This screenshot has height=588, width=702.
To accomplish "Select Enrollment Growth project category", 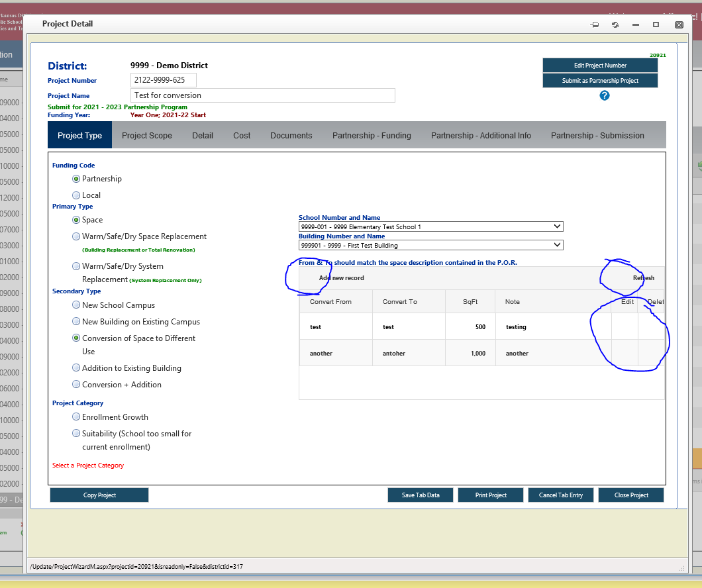I will coord(76,416).
